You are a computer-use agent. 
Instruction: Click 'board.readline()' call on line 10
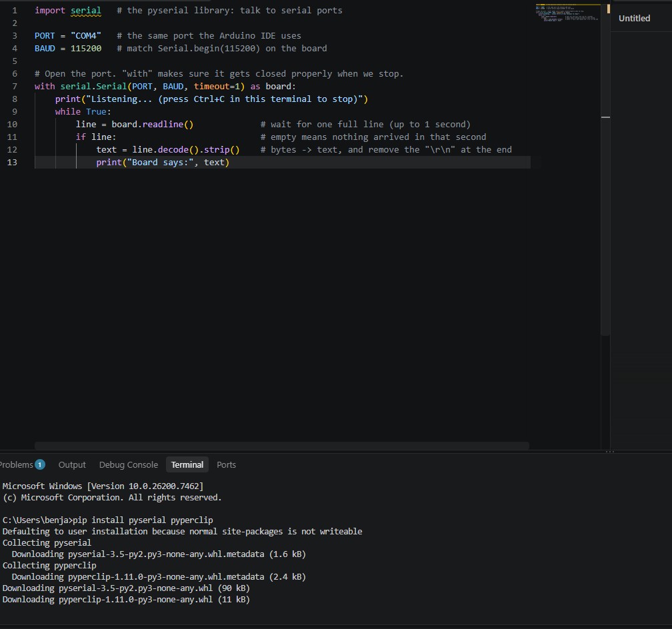pos(153,124)
